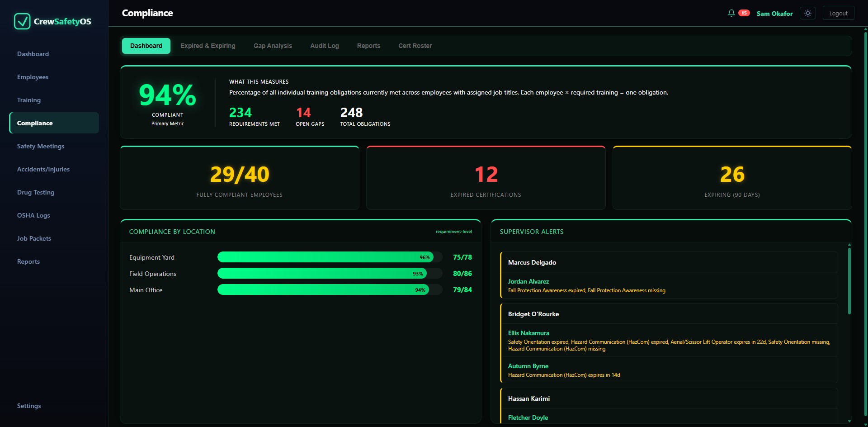Click the 248 total obligations value
868x427 pixels.
pyautogui.click(x=351, y=112)
